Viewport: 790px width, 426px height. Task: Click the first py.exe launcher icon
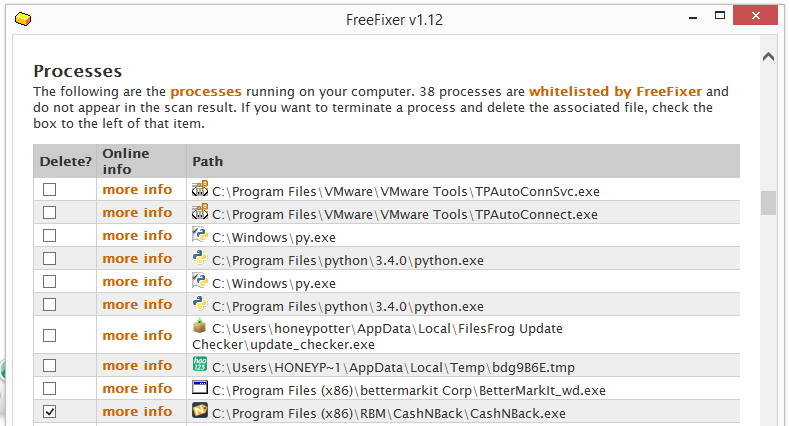[x=200, y=235]
